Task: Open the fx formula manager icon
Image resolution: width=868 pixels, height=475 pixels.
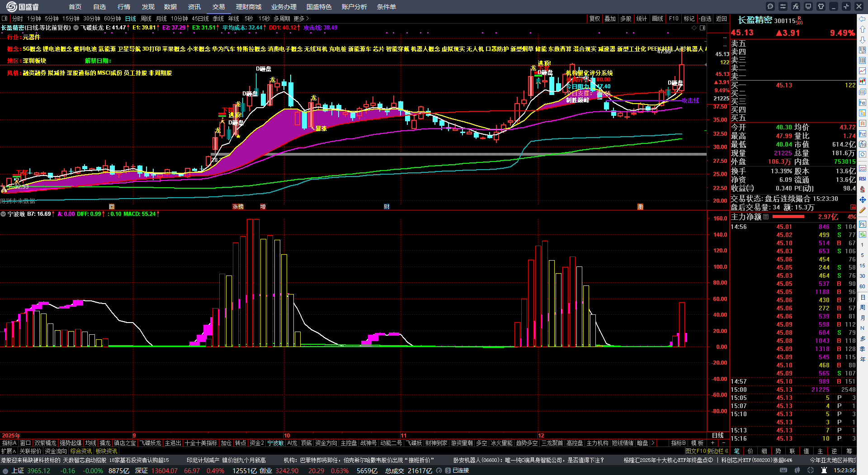Action: pyautogui.click(x=796, y=6)
